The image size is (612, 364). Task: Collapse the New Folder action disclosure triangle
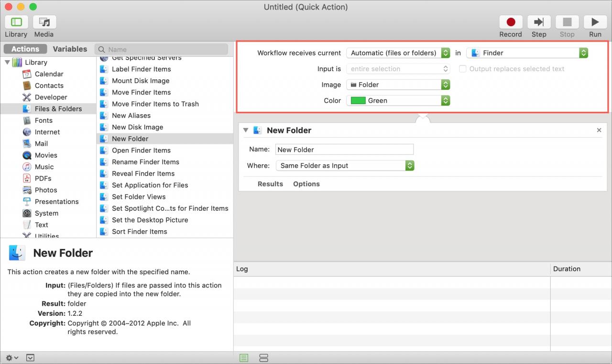246,130
